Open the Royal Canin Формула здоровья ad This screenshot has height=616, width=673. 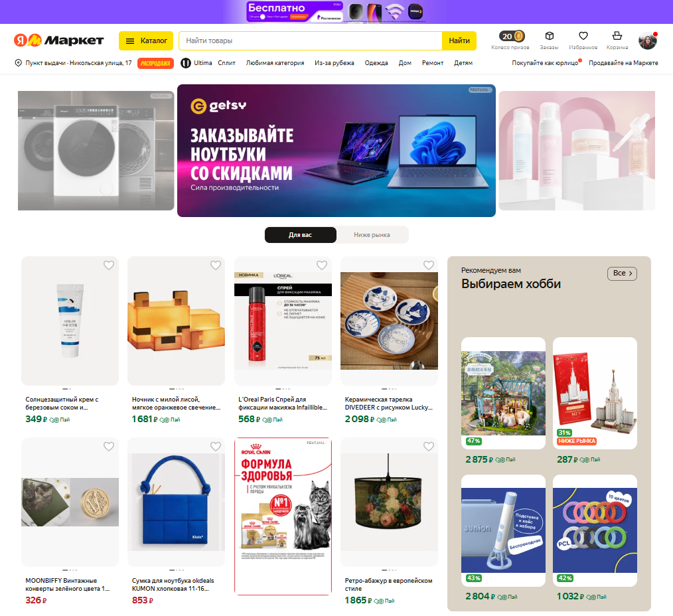click(x=283, y=516)
